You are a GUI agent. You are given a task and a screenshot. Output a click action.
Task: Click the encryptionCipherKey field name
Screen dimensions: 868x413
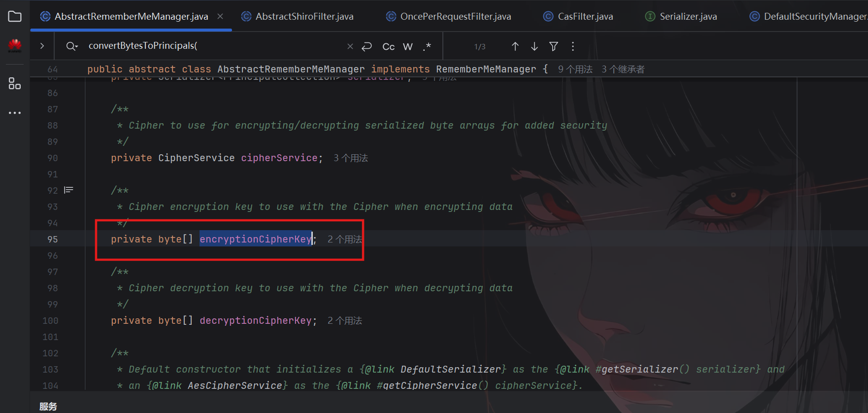click(x=256, y=239)
